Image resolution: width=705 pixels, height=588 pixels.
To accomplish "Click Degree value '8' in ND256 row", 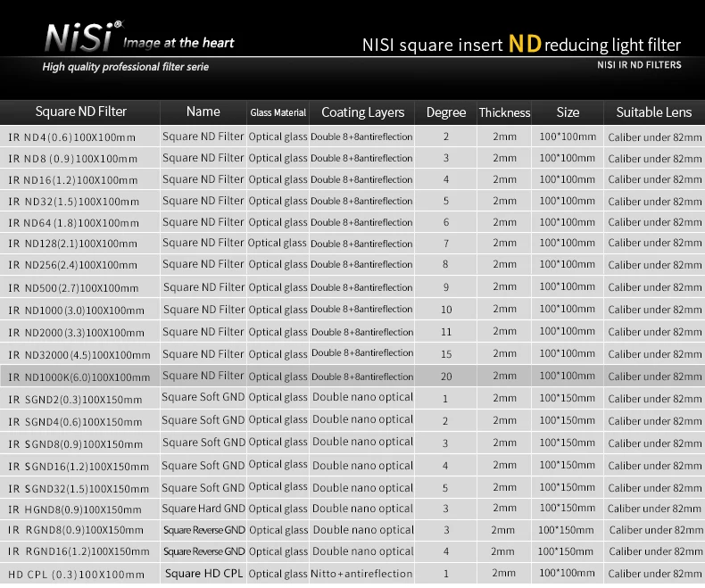I will [445, 264].
